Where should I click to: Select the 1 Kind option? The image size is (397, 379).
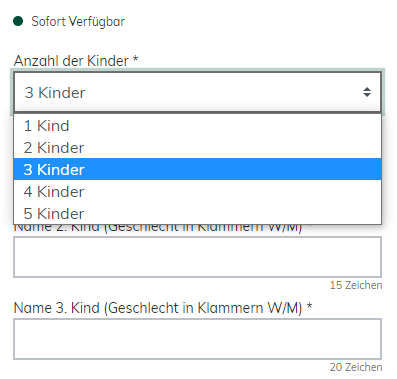(x=197, y=126)
